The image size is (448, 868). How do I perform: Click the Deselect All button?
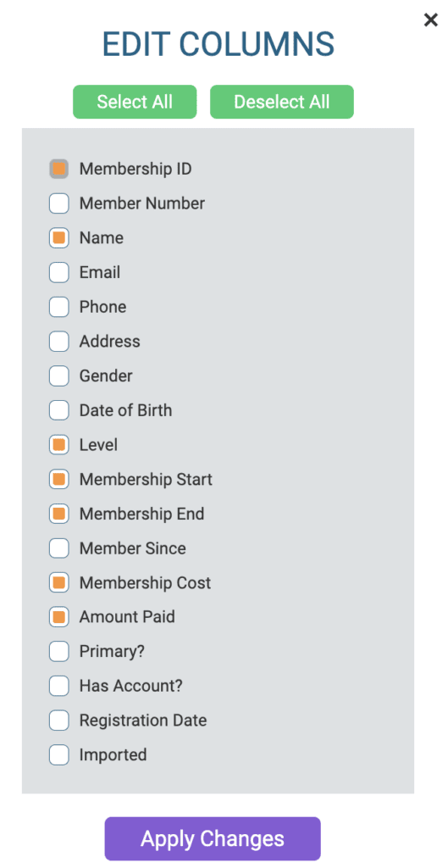[281, 102]
